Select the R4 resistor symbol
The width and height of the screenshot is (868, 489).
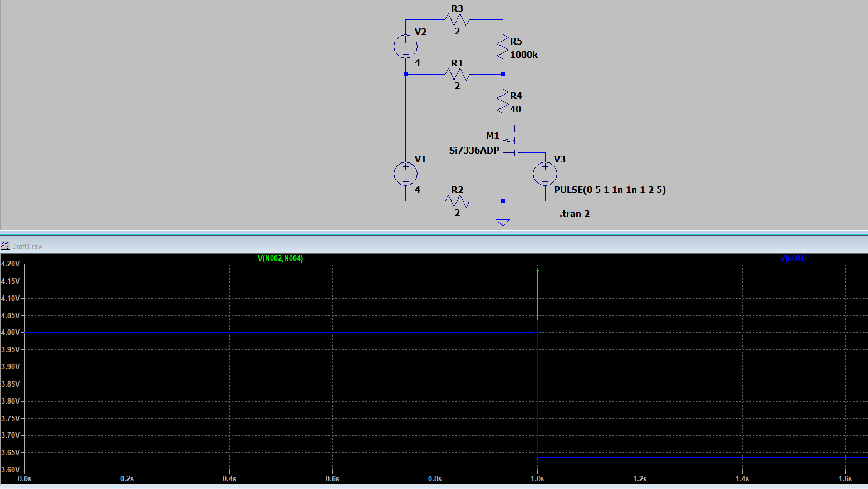503,102
